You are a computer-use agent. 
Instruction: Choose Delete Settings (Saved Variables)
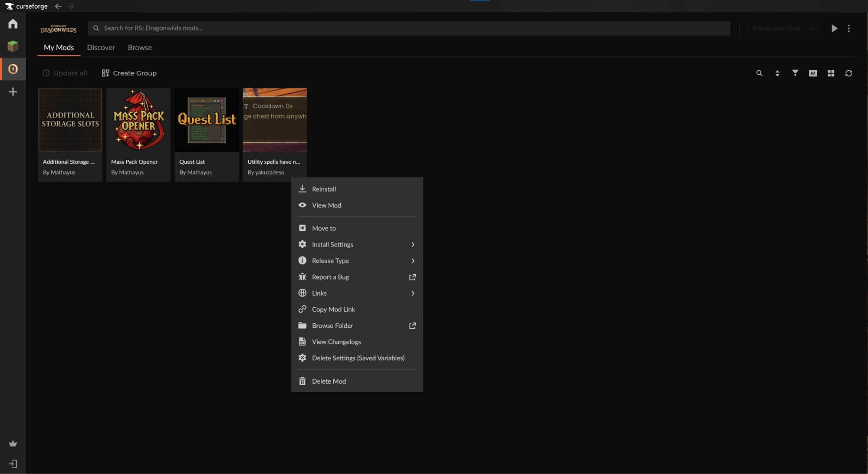click(x=357, y=358)
